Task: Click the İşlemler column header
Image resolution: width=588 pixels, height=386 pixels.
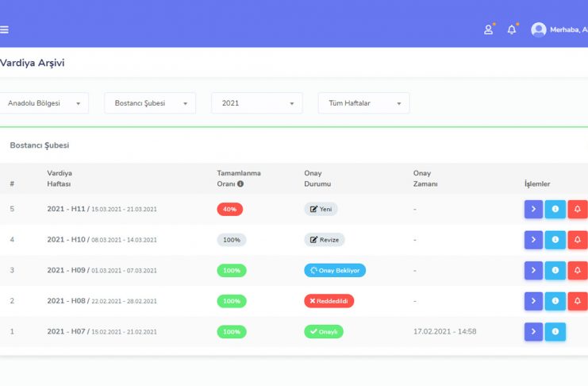Action: coord(537,183)
